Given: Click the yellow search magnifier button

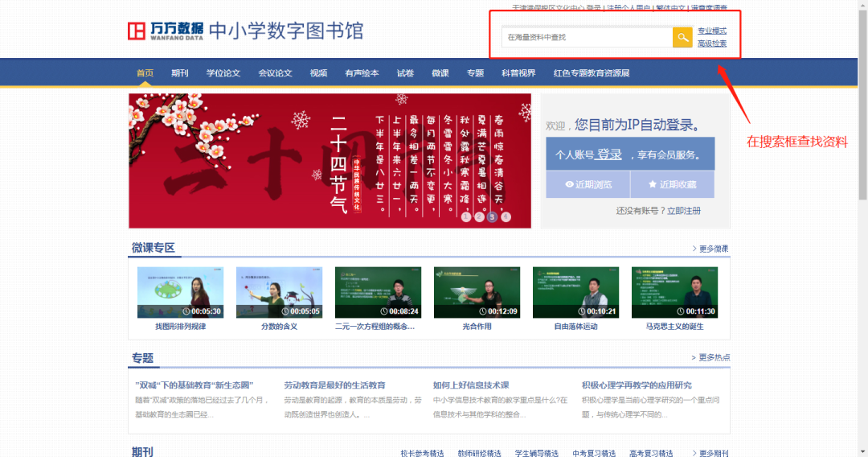Looking at the screenshot, I should click(682, 37).
